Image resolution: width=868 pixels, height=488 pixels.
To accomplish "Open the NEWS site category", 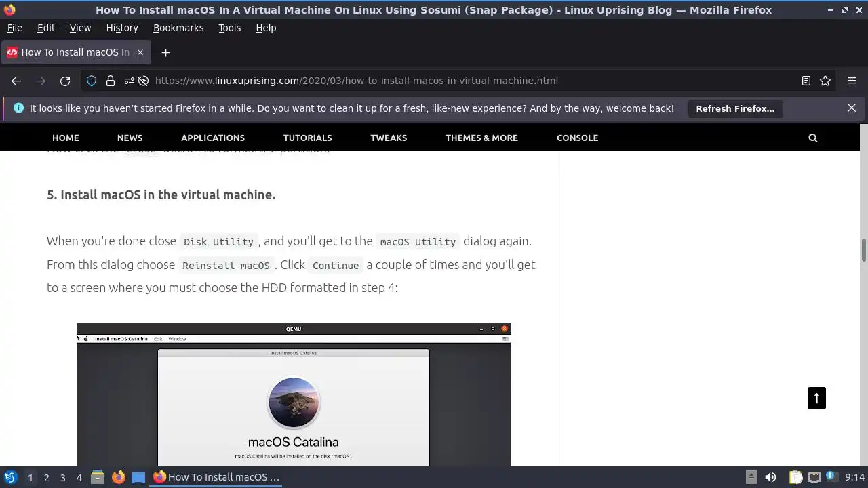I will click(x=130, y=138).
